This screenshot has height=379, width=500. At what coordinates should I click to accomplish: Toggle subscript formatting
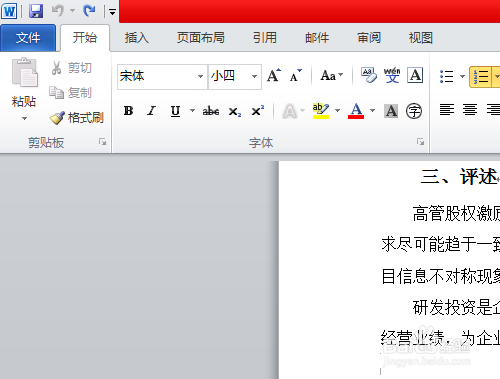[x=235, y=111]
